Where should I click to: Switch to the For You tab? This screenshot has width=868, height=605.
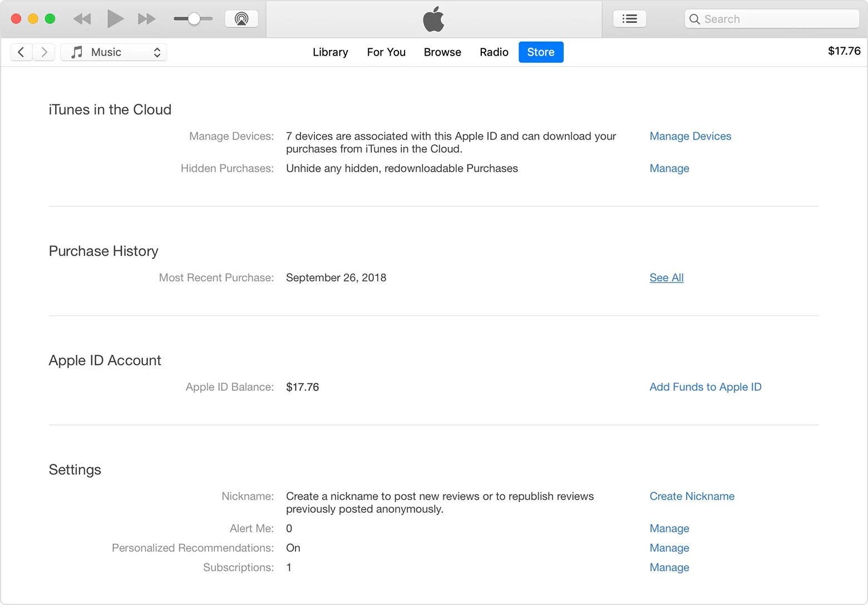tap(386, 52)
